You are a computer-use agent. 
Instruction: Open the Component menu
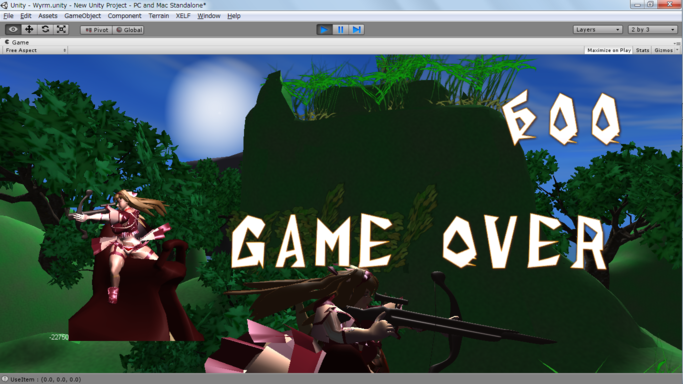tap(124, 16)
